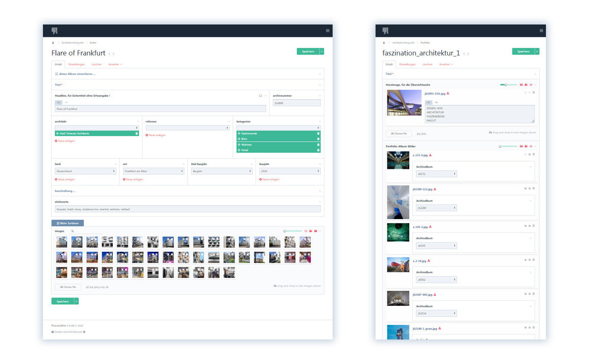Click the search magnifier beside images label

coord(72,230)
